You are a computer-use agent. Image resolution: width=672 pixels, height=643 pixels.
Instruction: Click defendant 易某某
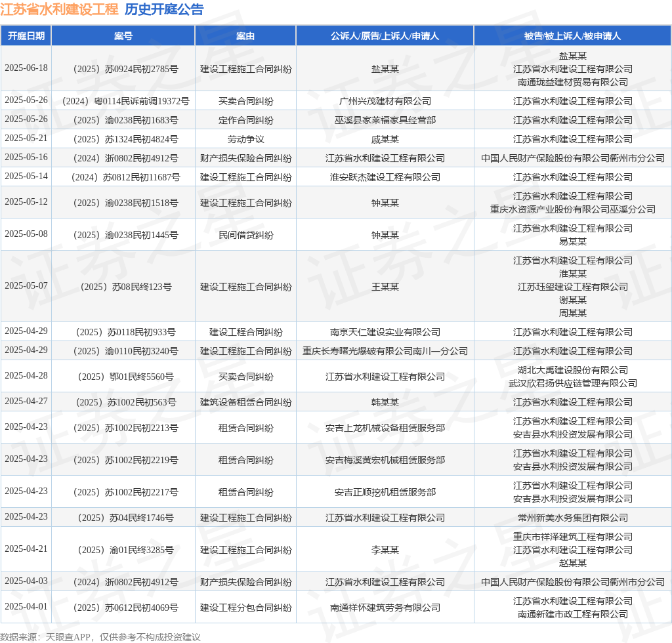click(572, 241)
